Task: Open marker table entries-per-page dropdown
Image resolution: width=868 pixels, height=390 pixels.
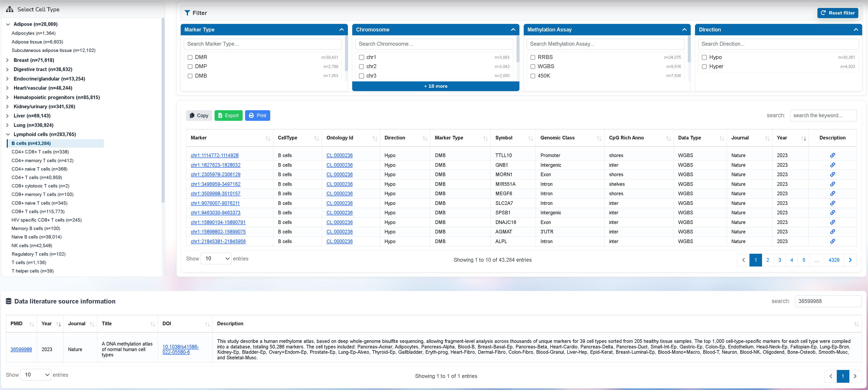Action: point(216,259)
